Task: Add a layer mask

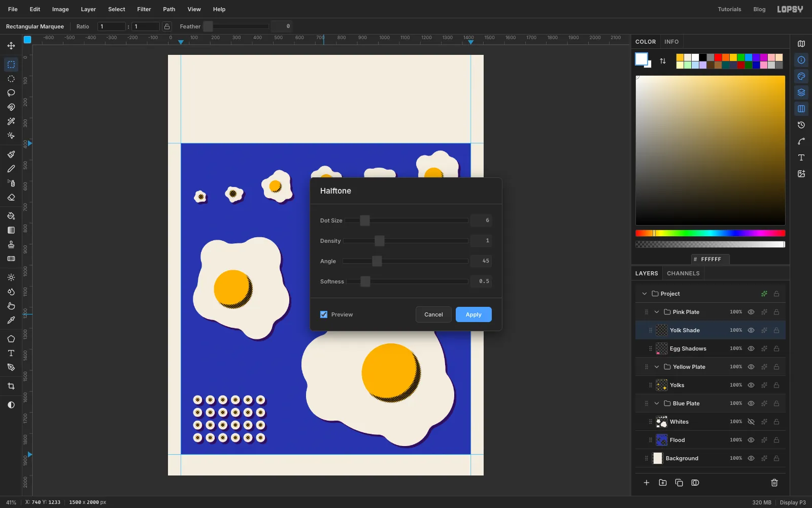Action: pos(695,483)
